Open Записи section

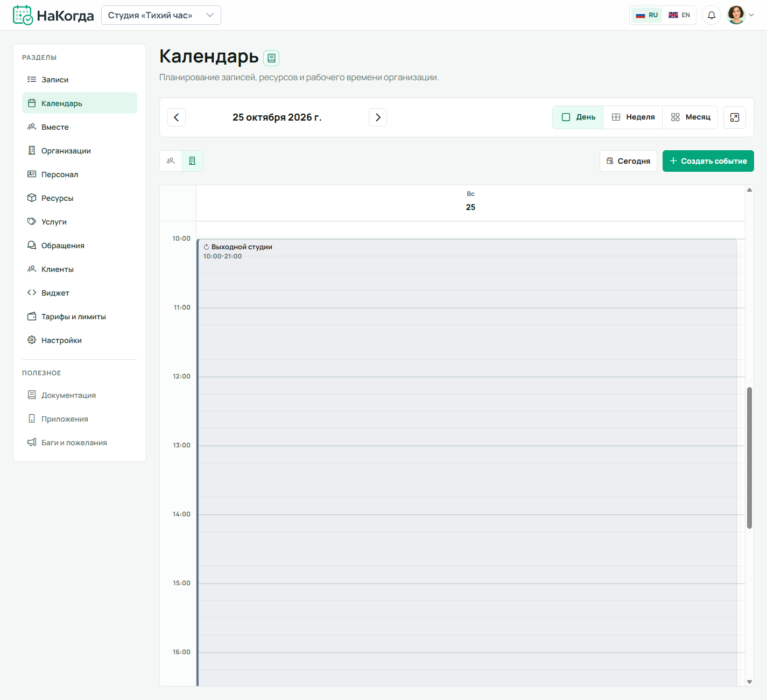(80, 80)
